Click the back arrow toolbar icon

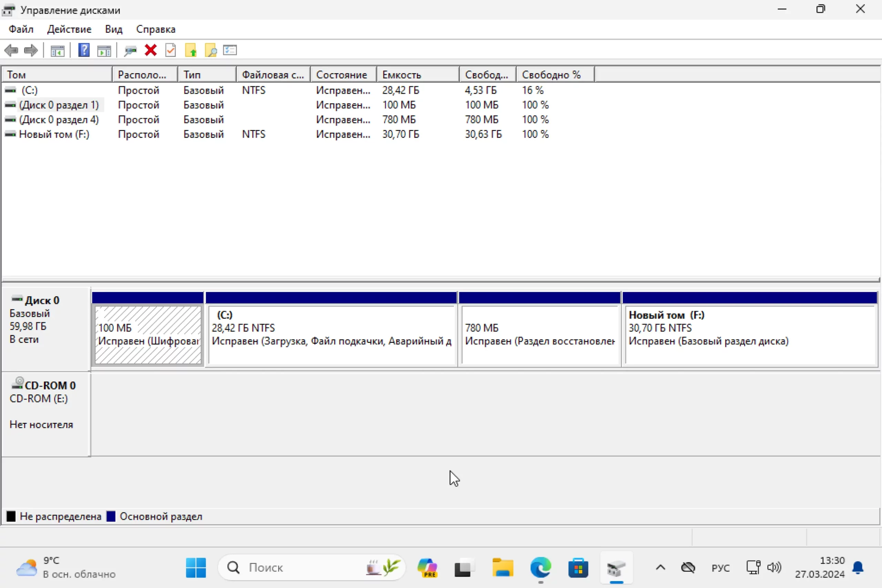tap(11, 50)
